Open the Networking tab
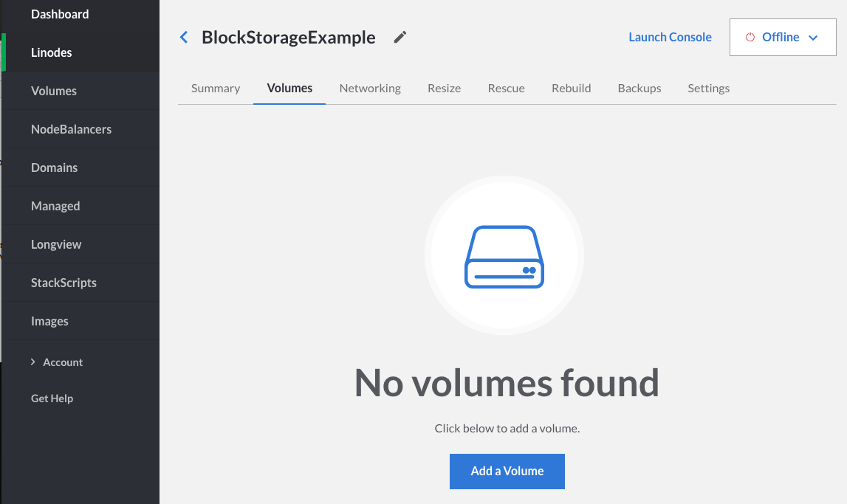Image resolution: width=847 pixels, height=504 pixels. click(370, 89)
